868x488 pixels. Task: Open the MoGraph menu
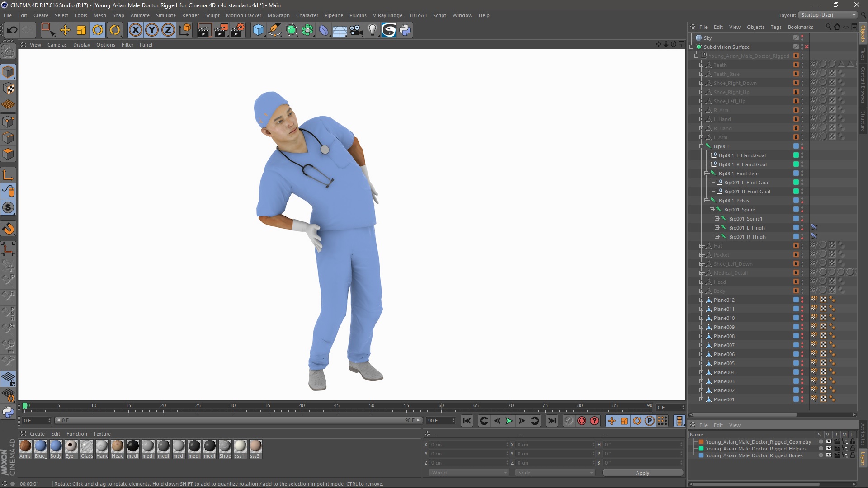pos(278,15)
